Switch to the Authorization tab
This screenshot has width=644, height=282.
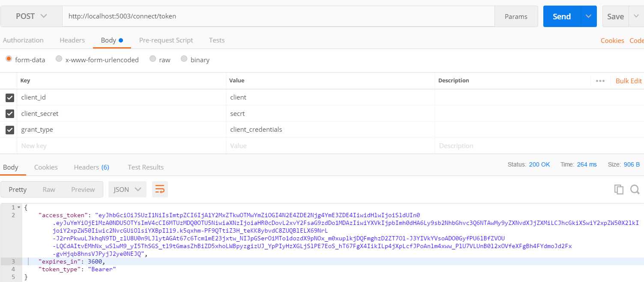pyautogui.click(x=23, y=40)
